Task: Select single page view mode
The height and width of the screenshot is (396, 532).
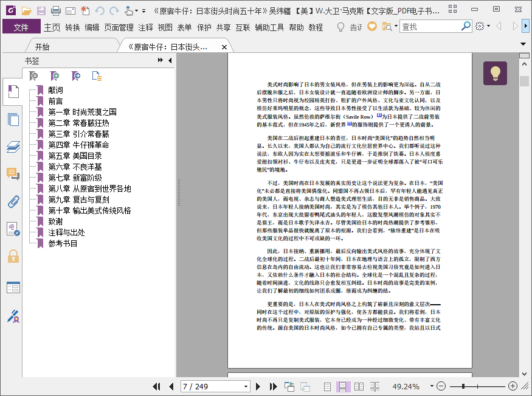Action: 327,386
